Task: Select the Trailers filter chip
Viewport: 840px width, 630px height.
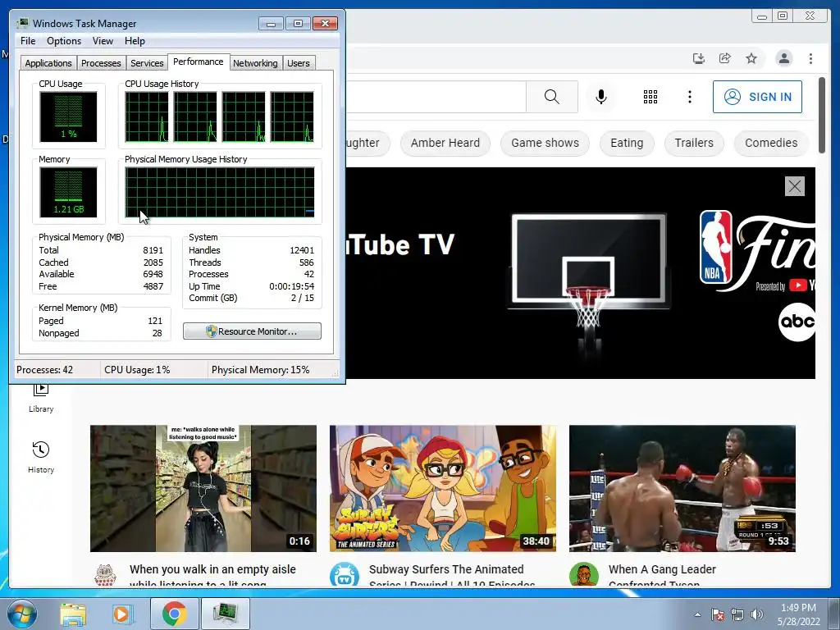Action: (x=694, y=143)
